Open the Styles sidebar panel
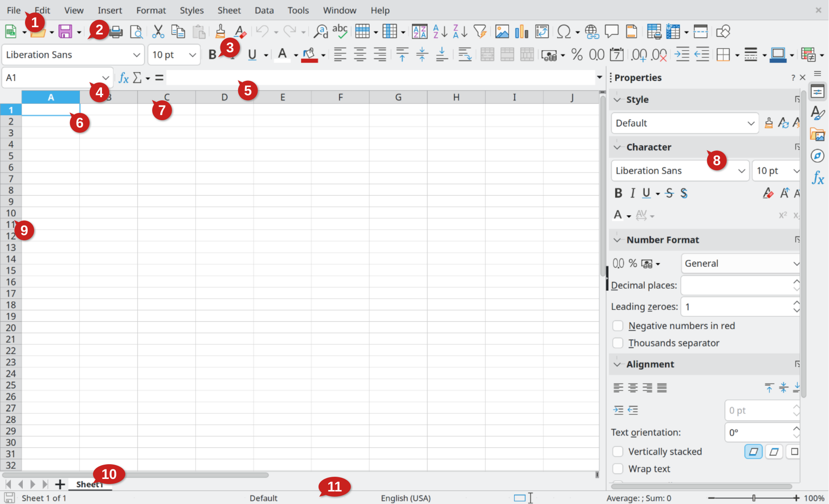The image size is (829, 504). [x=817, y=113]
